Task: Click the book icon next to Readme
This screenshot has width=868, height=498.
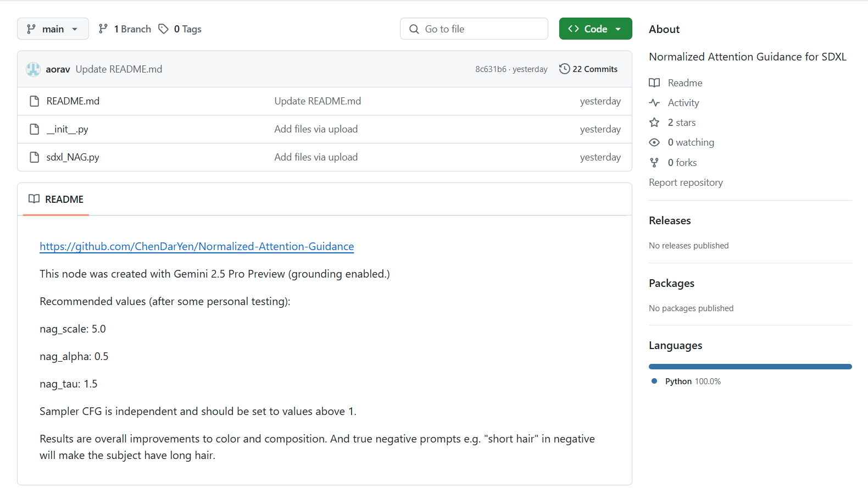Action: 654,83
